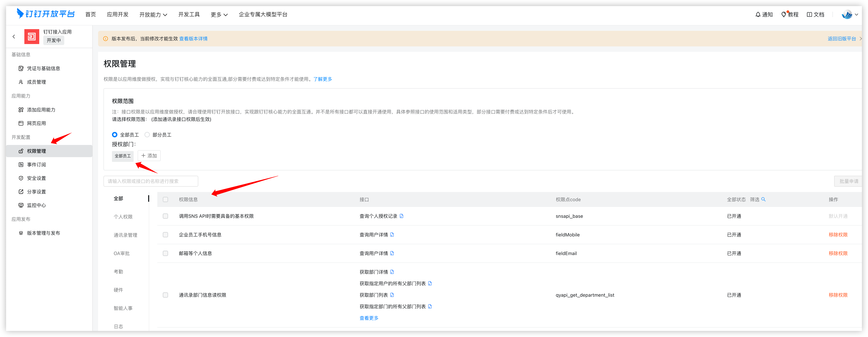Screen dimensions: 868x337
Task: Expand interfaces with 查看更多
Action: 369,318
